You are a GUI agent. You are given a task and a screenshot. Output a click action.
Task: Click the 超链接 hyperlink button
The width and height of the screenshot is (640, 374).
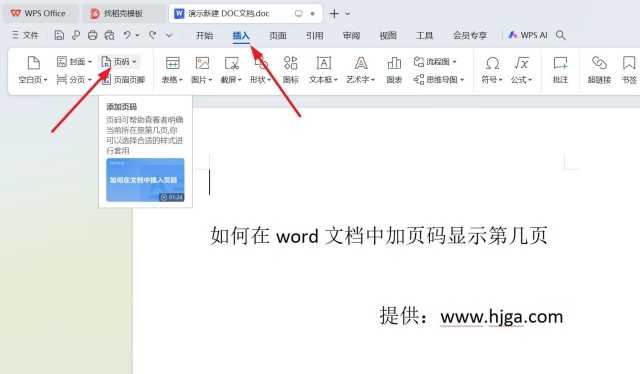(x=599, y=69)
